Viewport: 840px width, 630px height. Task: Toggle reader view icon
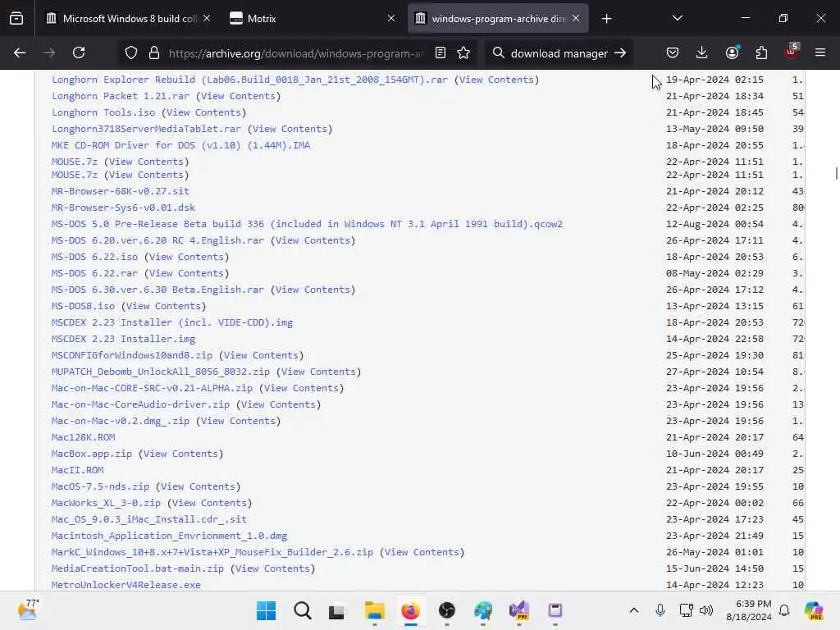click(441, 53)
